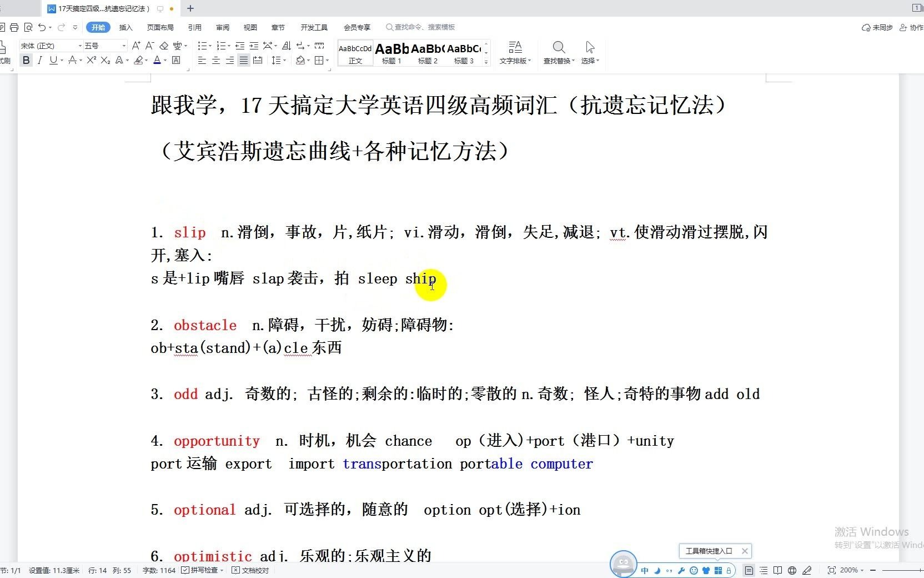Viewport: 924px width, 578px height.
Task: Open line spacing dropdown
Action: (x=284, y=61)
